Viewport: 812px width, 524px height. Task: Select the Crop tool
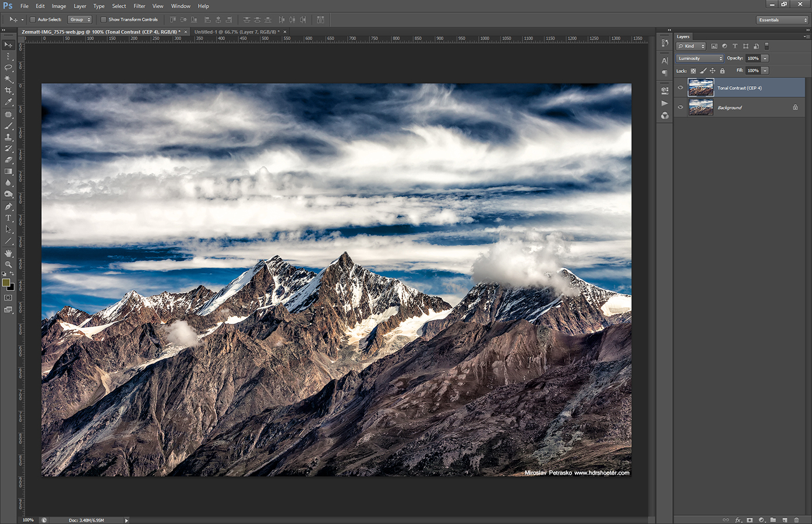coord(9,90)
